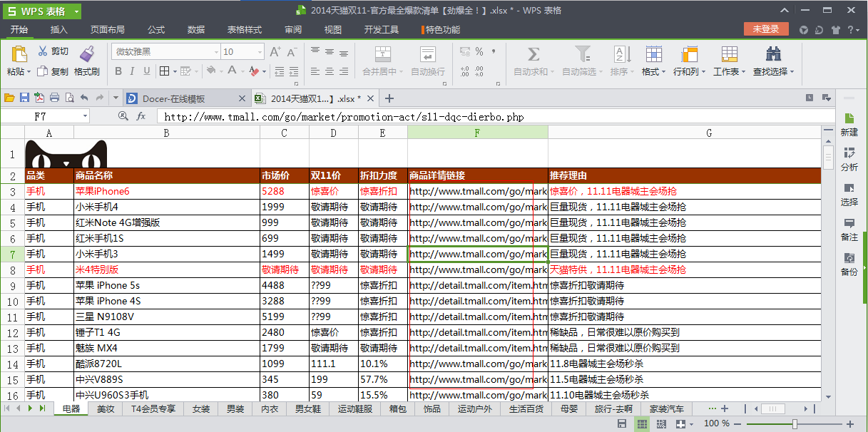Click the AutoSum (自动求和) sigma icon

point(533,54)
